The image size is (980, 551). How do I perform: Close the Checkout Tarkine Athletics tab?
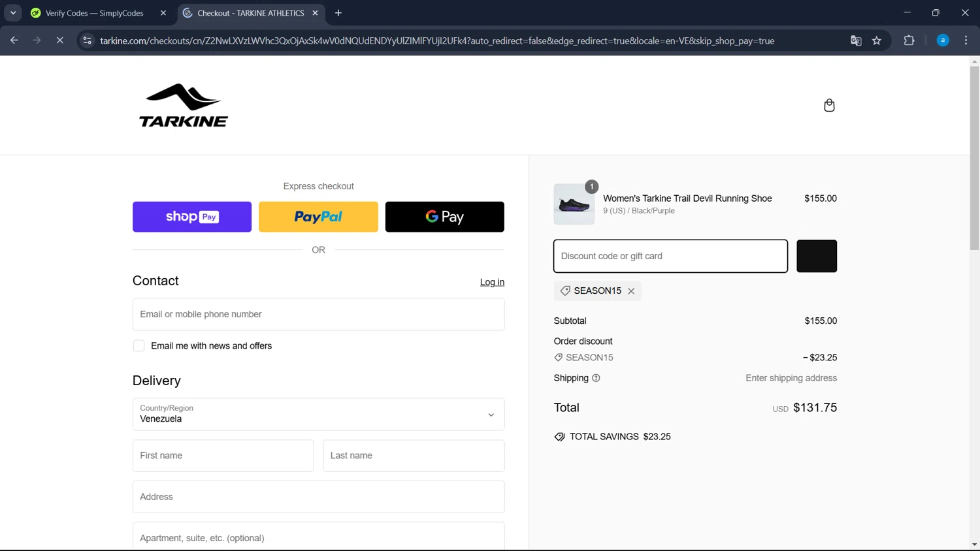[x=315, y=13]
